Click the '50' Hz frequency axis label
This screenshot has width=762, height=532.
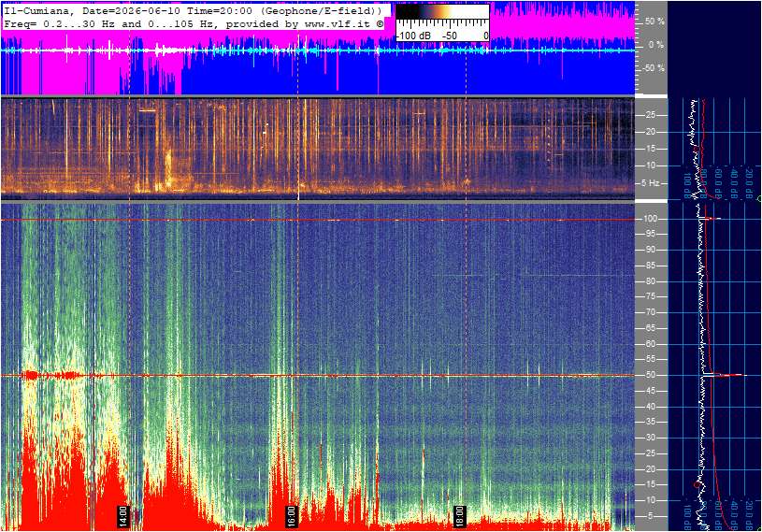[x=650, y=375]
